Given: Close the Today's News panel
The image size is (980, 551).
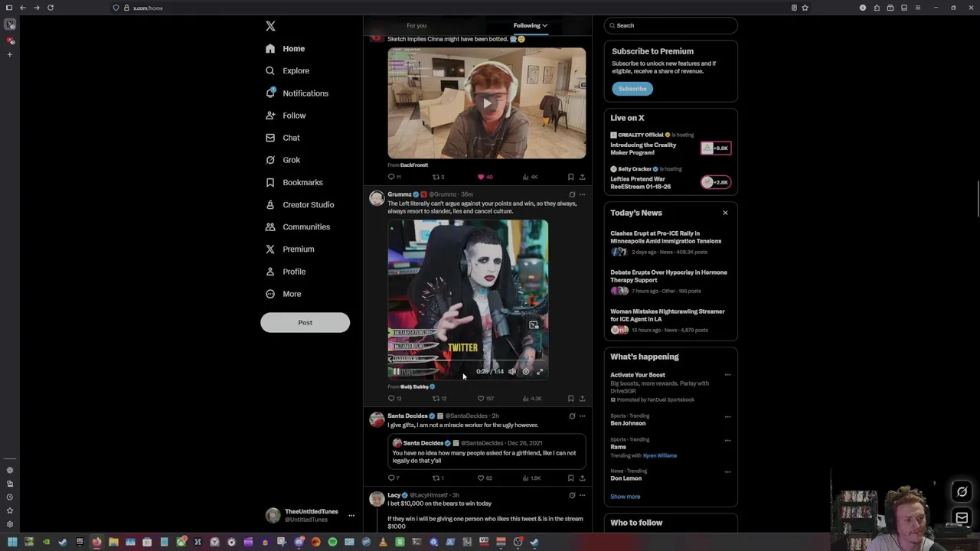Looking at the screenshot, I should tap(725, 213).
